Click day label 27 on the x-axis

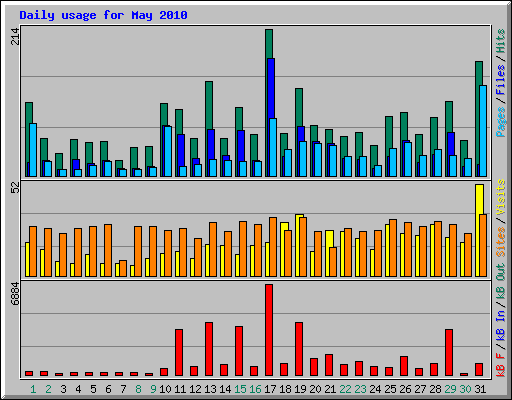point(420,389)
